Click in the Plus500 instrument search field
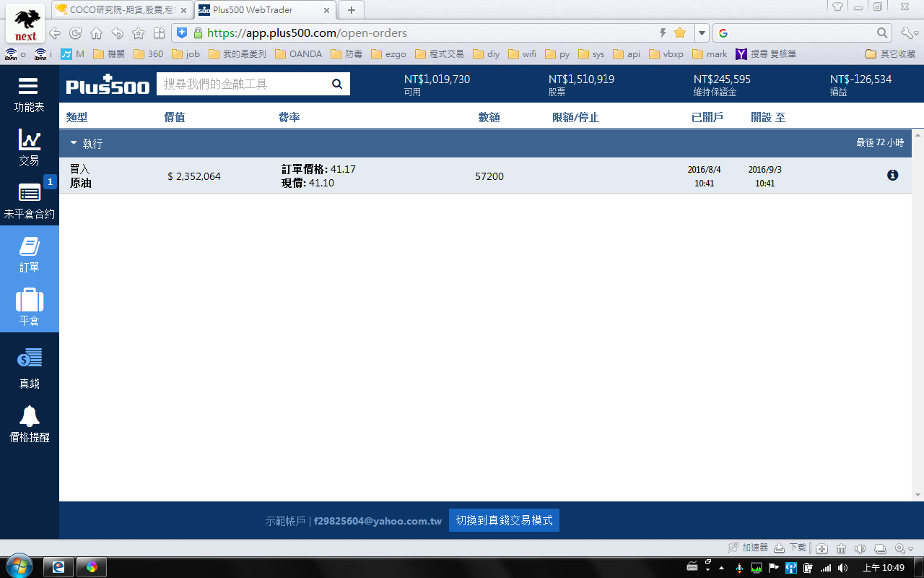 [x=242, y=84]
